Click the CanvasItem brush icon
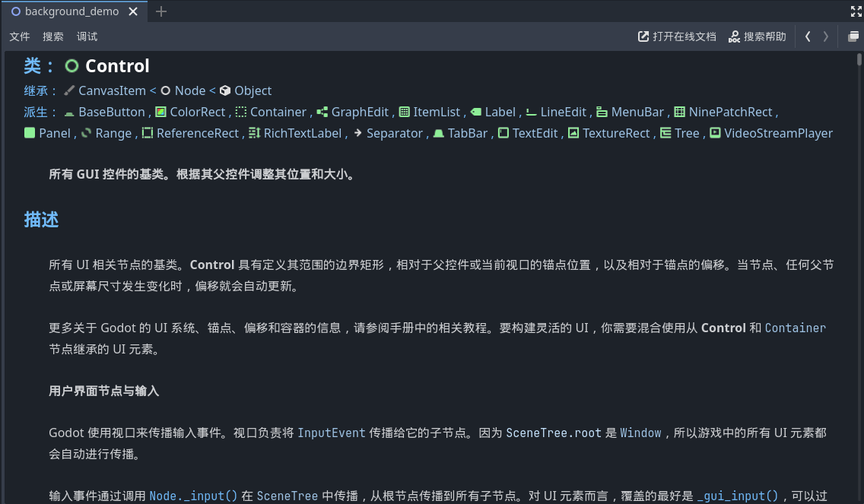The image size is (864, 504). [x=69, y=90]
